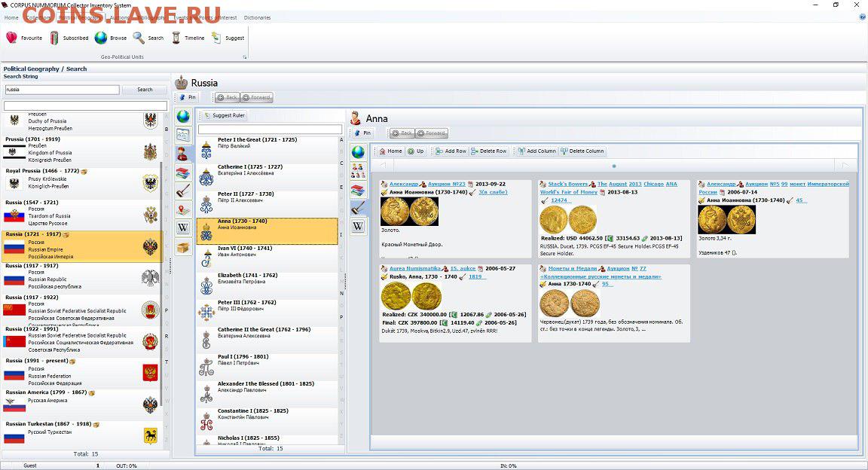The height and width of the screenshot is (470, 868).
Task: Open the Timeline hourglass tool
Action: point(188,38)
